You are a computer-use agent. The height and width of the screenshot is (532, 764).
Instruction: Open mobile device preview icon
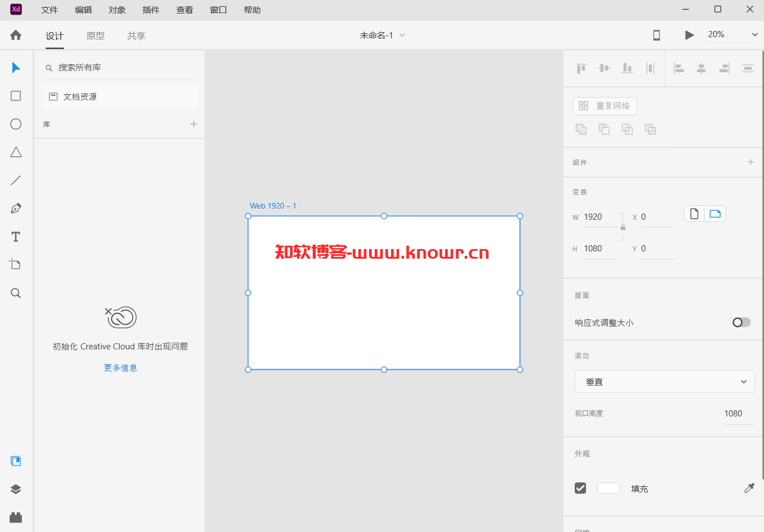pyautogui.click(x=656, y=35)
